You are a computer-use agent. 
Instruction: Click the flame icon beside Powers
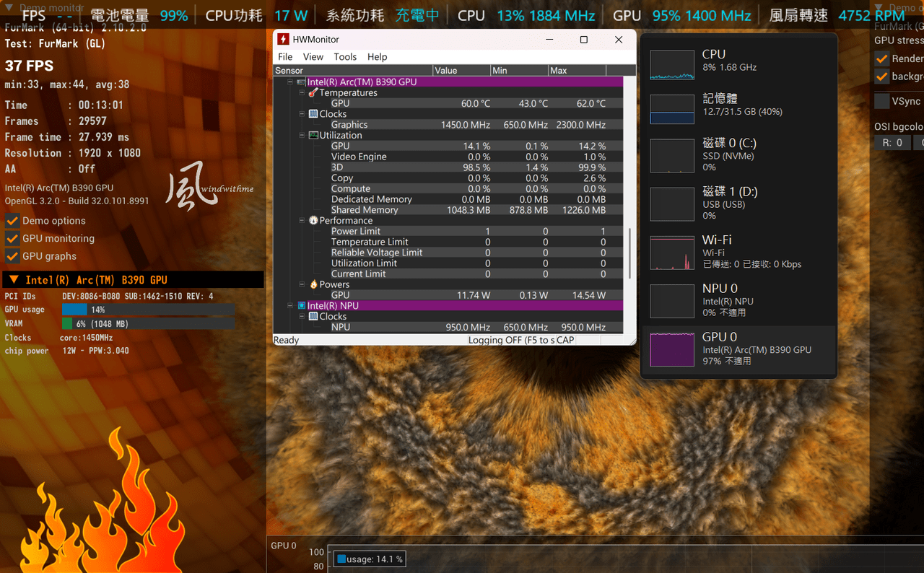point(313,284)
